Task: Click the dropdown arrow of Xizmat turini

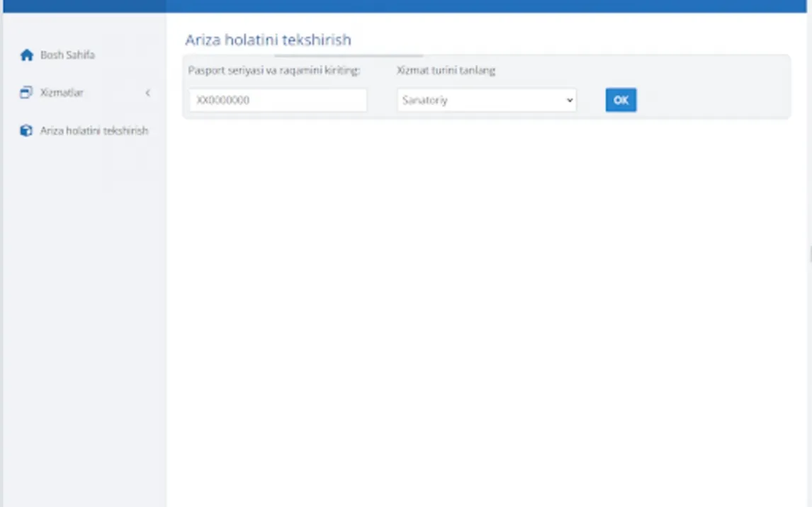Action: coord(569,100)
